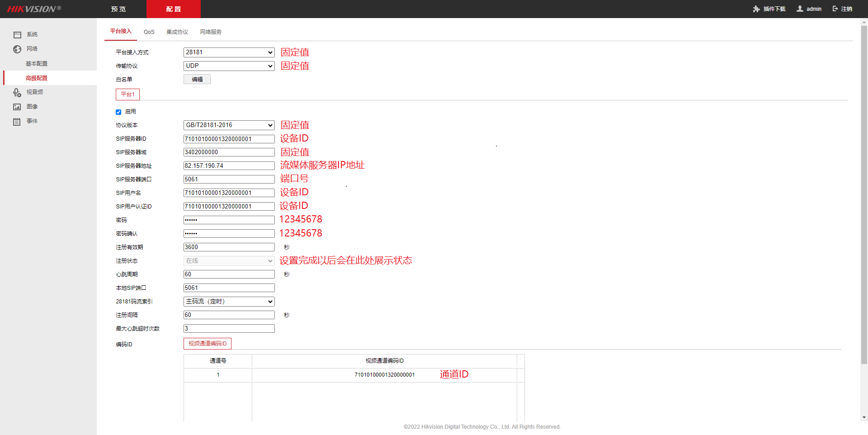Open the 28181 stream index dropdown
This screenshot has width=868, height=435.
pyautogui.click(x=229, y=302)
